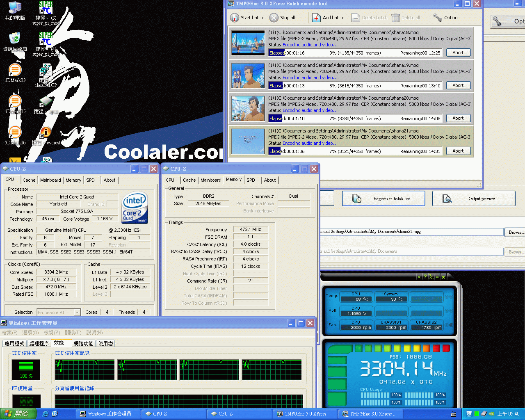Open the 檔案(F) menu in Task Manager
The height and width of the screenshot is (420, 525).
point(10,333)
